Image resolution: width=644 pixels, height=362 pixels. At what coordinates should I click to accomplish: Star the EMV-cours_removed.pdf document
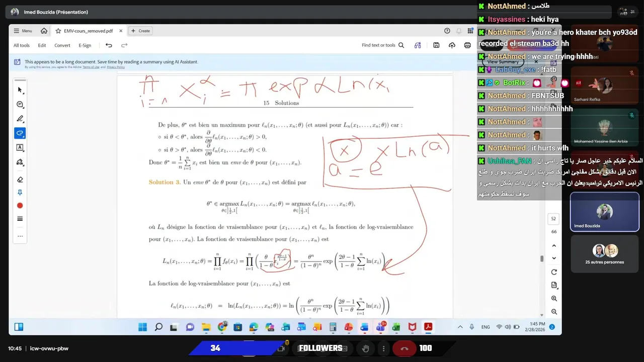[58, 31]
